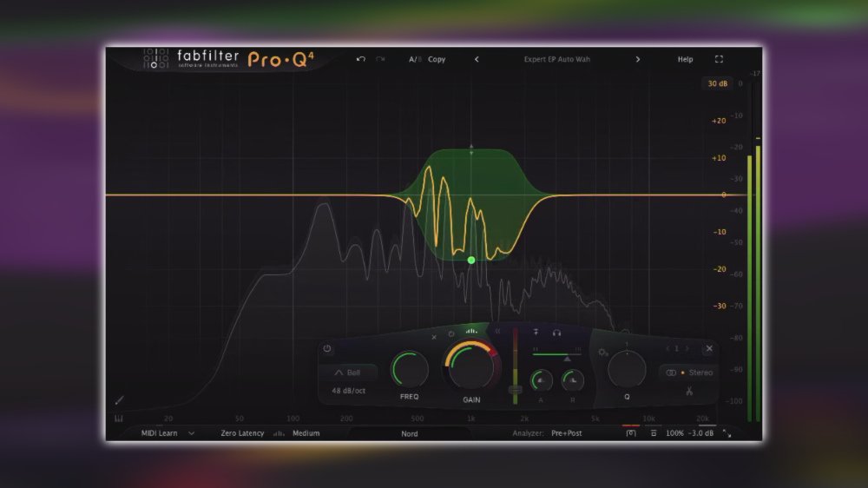Open the 30 dB display range selector
This screenshot has height=488, width=868.
(718, 83)
